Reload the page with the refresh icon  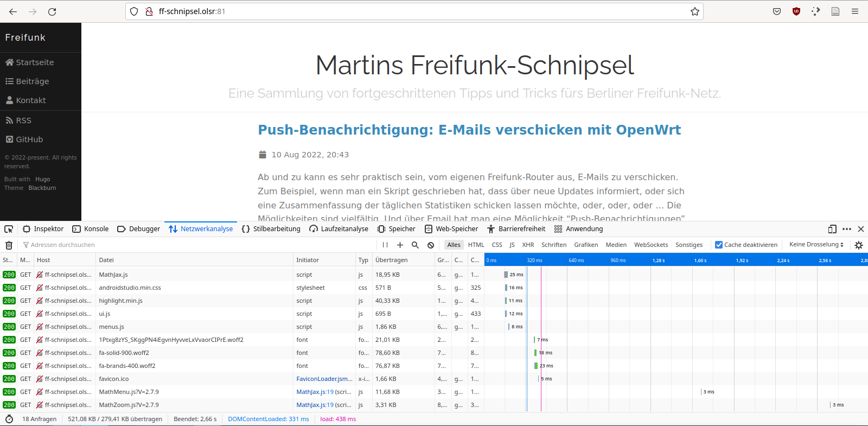click(x=52, y=11)
